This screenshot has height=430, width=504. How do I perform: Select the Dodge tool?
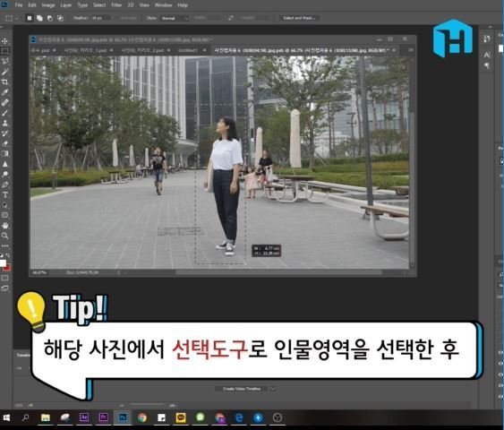(x=4, y=175)
